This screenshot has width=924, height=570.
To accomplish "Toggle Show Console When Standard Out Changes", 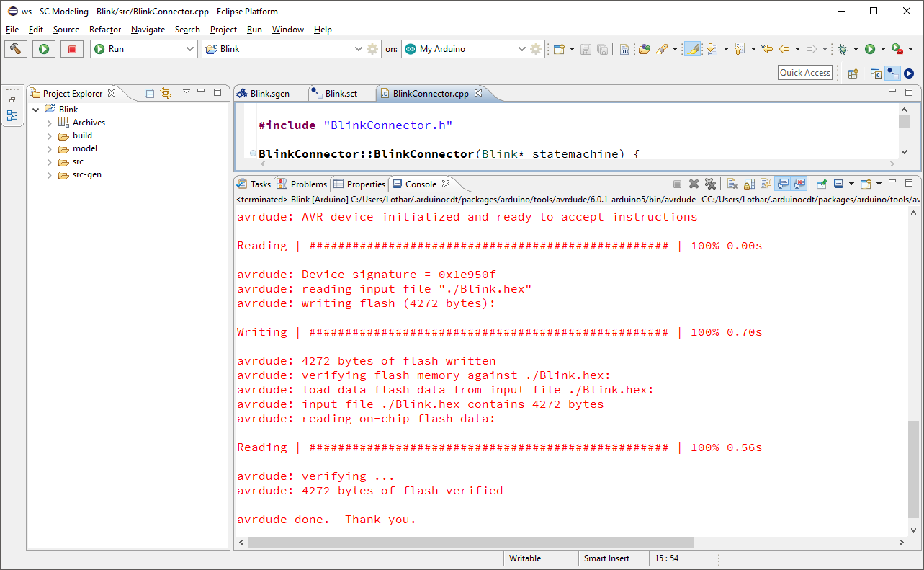I will coord(783,184).
